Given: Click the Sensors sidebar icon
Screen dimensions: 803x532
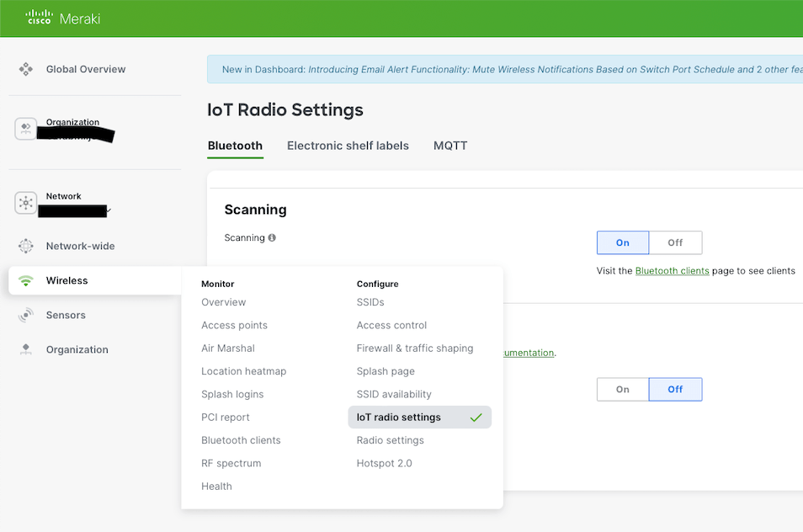Looking at the screenshot, I should 26,315.
